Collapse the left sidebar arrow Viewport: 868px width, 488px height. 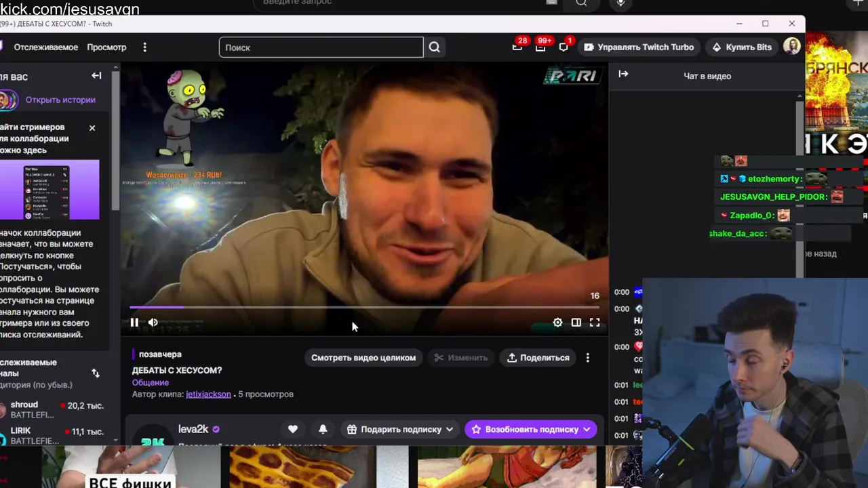(x=96, y=76)
